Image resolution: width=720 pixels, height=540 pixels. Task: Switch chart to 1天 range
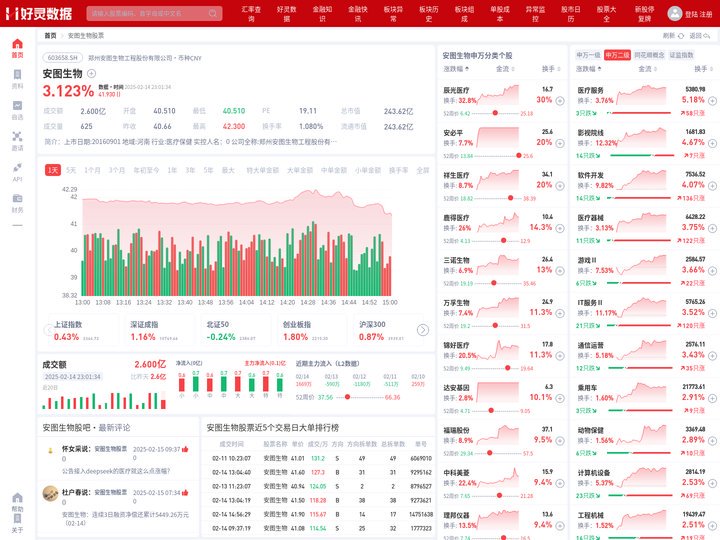[x=53, y=170]
